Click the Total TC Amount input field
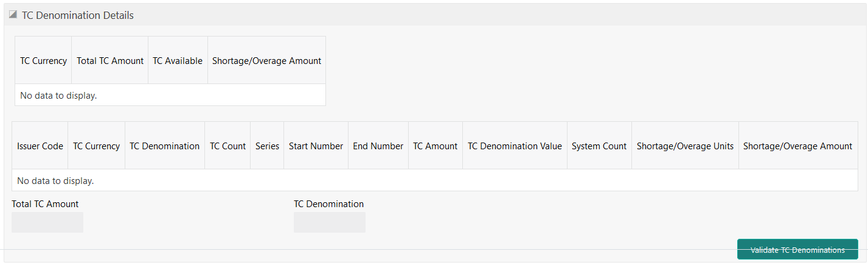Image resolution: width=868 pixels, height=265 pixels. [x=47, y=222]
